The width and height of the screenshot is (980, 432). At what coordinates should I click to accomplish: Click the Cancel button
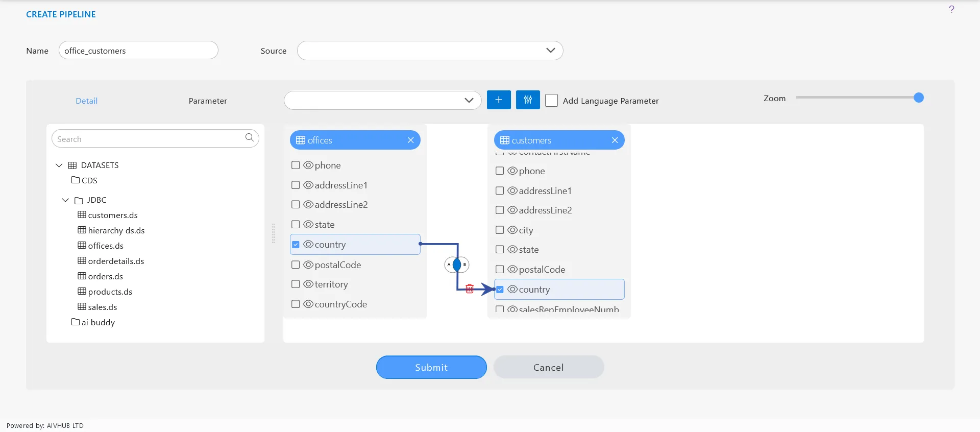549,367
